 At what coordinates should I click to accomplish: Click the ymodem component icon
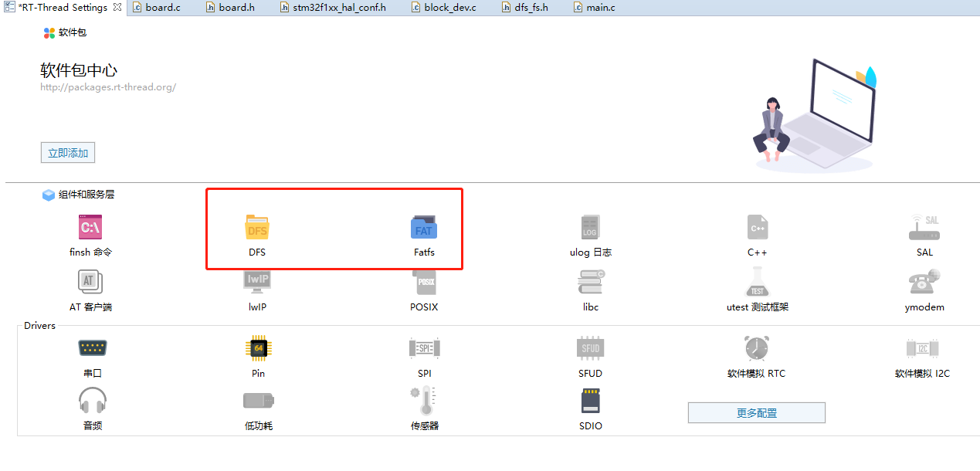(x=924, y=286)
